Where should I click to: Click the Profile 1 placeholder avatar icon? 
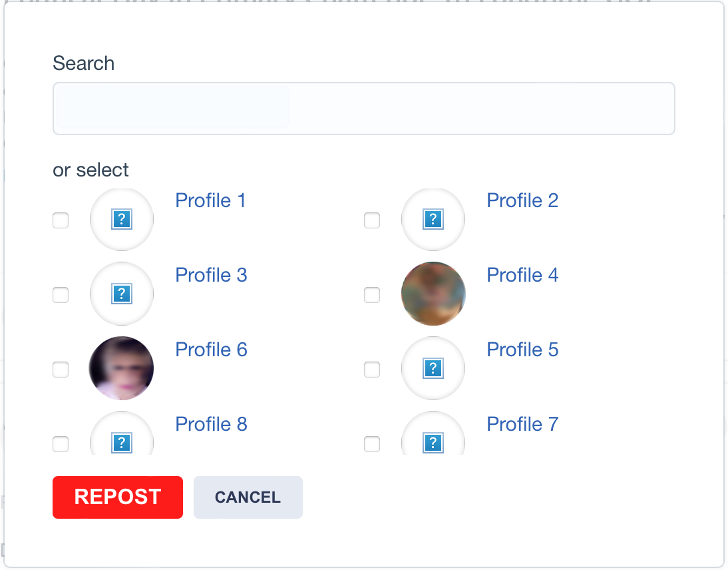point(122,219)
